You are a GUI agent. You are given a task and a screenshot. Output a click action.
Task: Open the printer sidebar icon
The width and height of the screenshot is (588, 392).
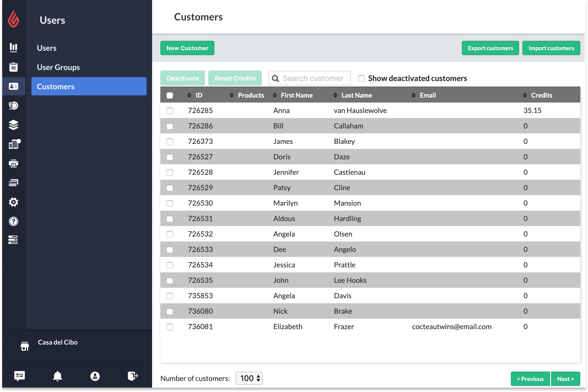(x=14, y=163)
